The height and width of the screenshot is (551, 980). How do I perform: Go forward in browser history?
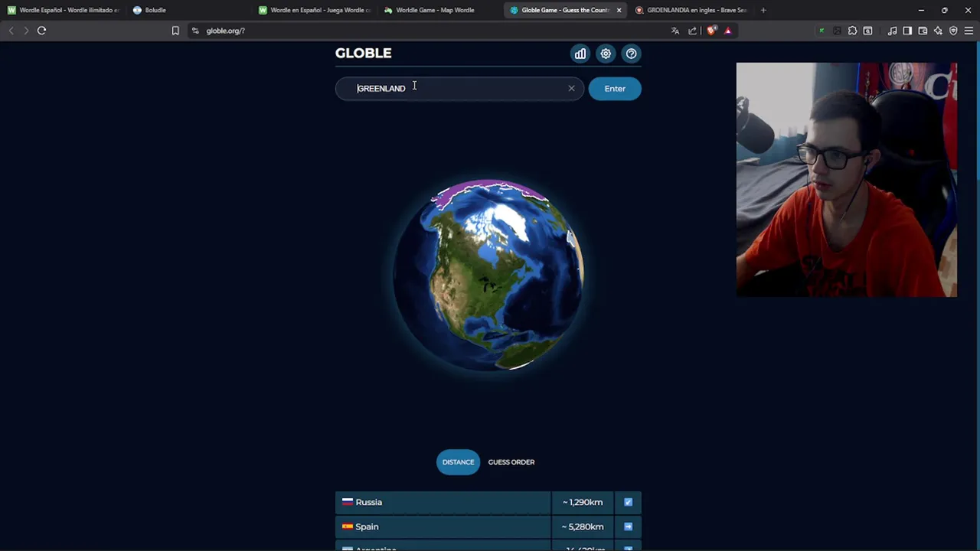click(26, 31)
